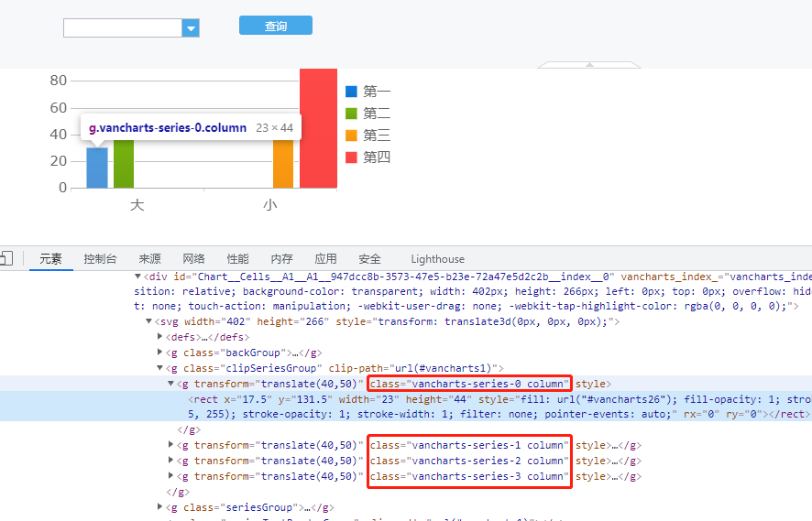The image size is (812, 521).
Task: Click the 查询 query button
Action: click(276, 26)
